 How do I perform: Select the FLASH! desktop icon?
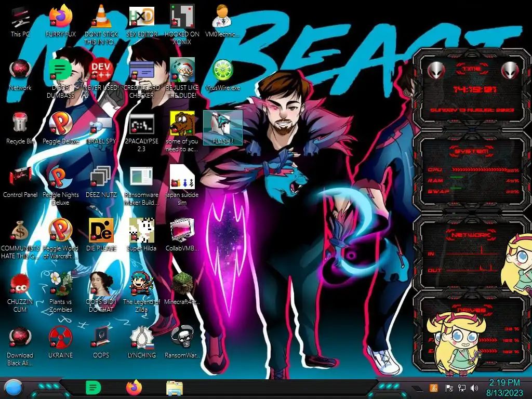coord(222,128)
